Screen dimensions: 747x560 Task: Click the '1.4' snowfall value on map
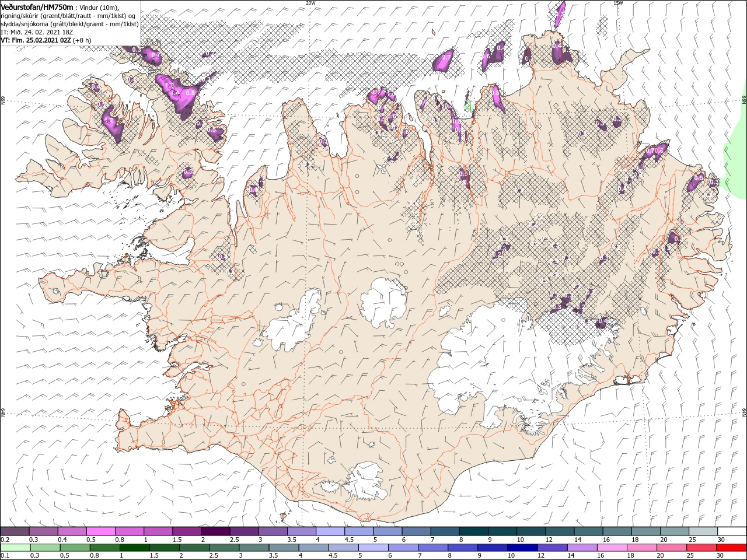[174, 93]
